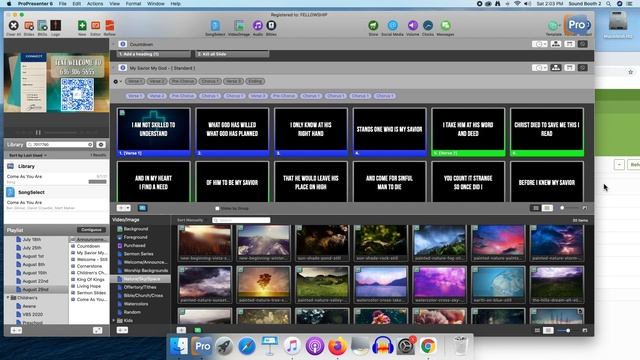This screenshot has width=640, height=360.
Task: Expand the Kids media folder
Action: pos(114,321)
